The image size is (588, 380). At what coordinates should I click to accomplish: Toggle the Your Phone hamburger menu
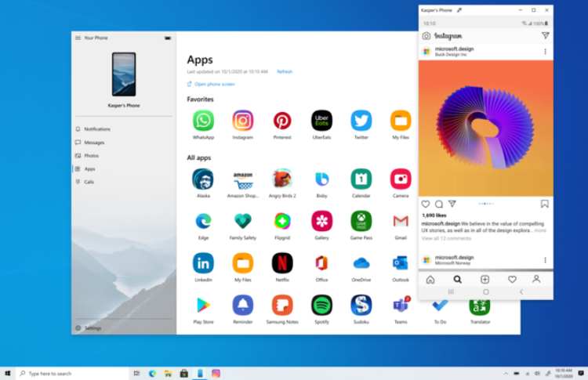[78, 38]
